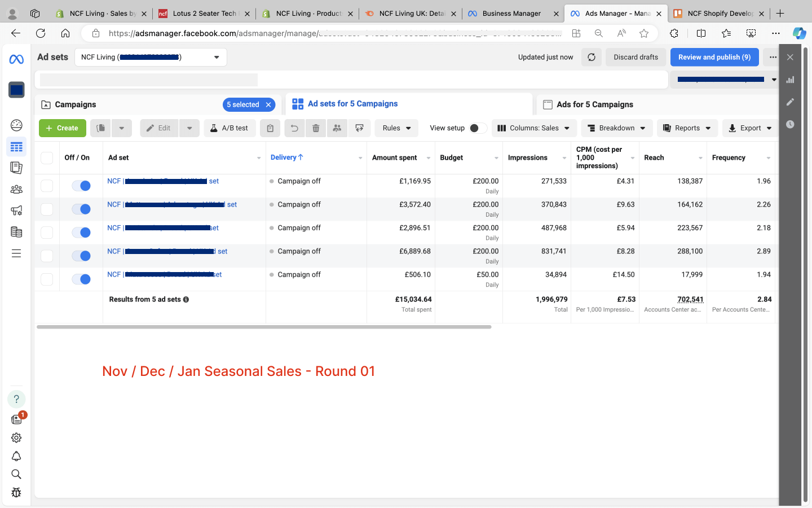812x508 pixels.
Task: Click the Discard drafts button
Action: coord(636,57)
